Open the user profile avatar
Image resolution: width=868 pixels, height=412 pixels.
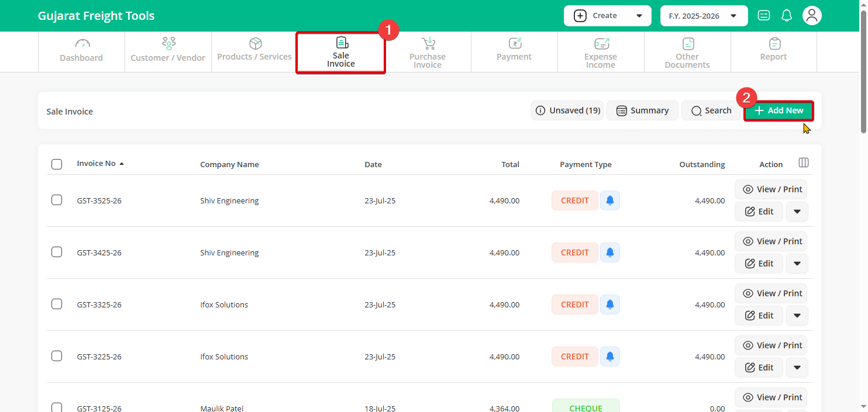coord(812,16)
